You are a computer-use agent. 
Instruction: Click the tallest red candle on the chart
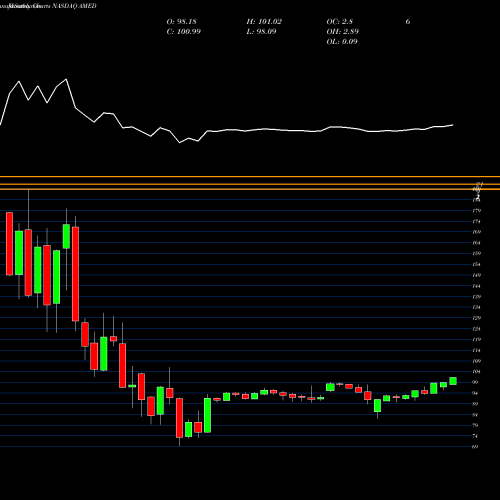(76, 274)
